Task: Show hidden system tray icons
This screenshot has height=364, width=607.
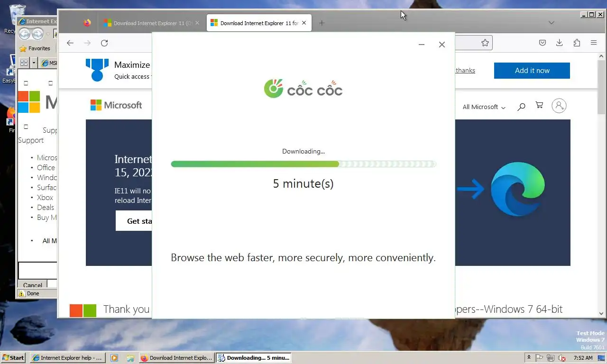Action: click(529, 358)
